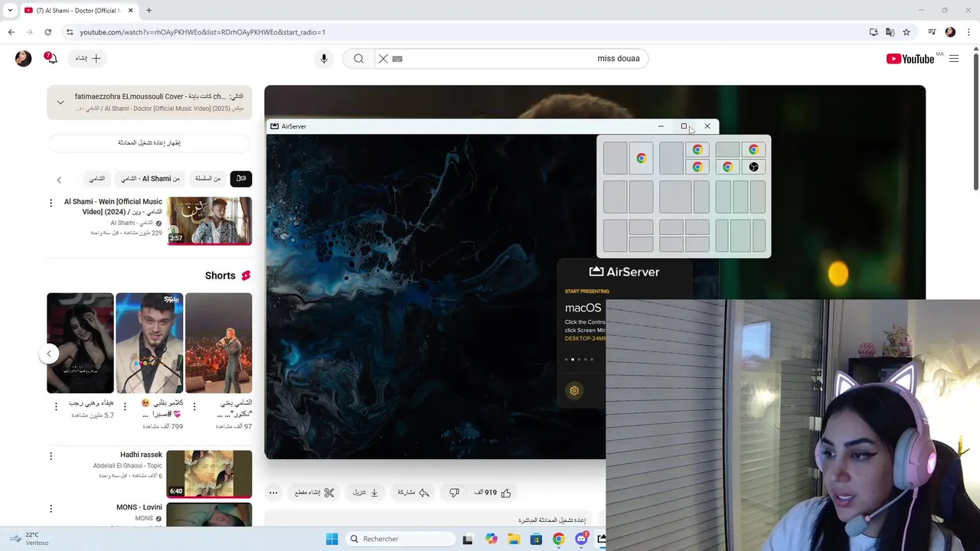Open Task View on taskbar
Viewport: 980px width, 551px height.
pos(468,539)
